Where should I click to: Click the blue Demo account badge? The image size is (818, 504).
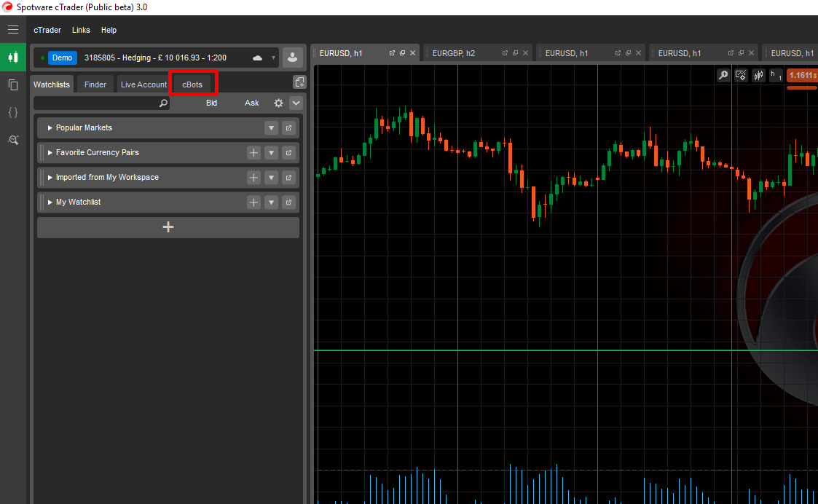tap(62, 58)
